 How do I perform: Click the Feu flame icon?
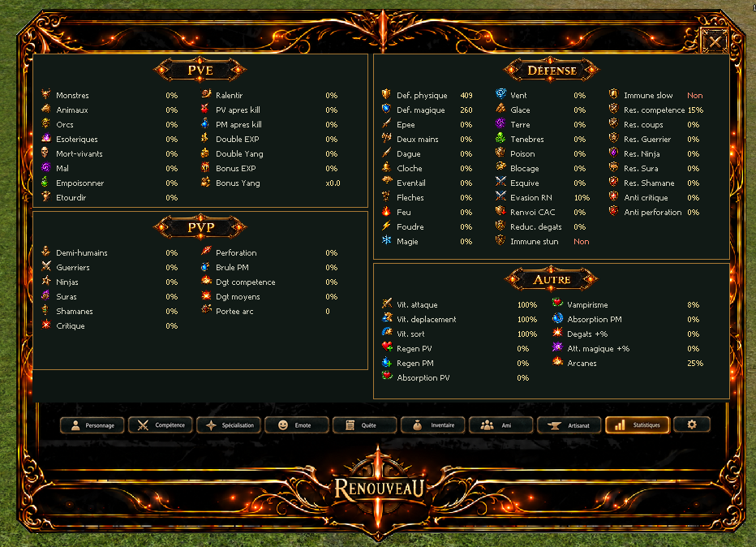click(x=386, y=211)
